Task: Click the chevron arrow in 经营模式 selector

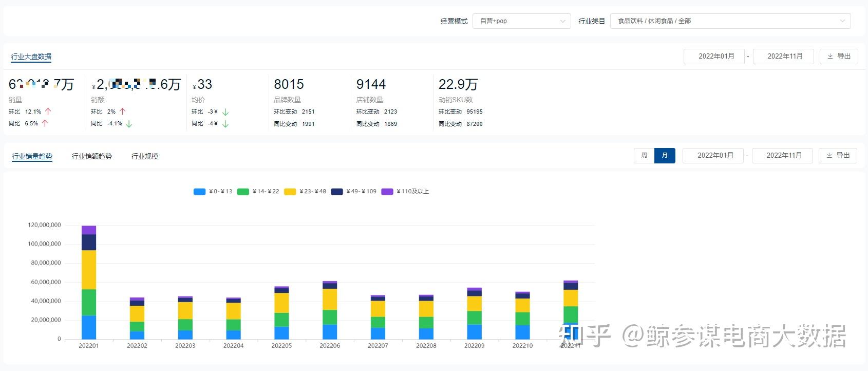Action: click(x=562, y=21)
